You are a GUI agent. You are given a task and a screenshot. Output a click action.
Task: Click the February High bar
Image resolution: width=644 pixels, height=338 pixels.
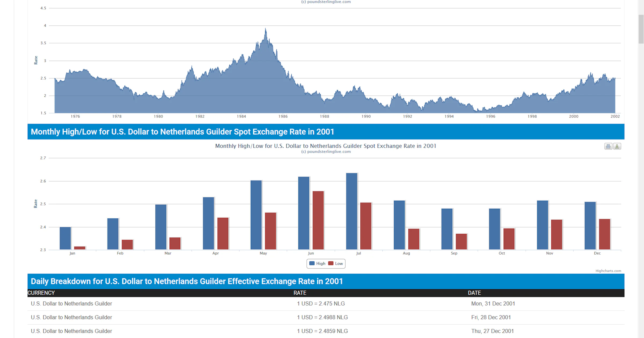pos(113,234)
